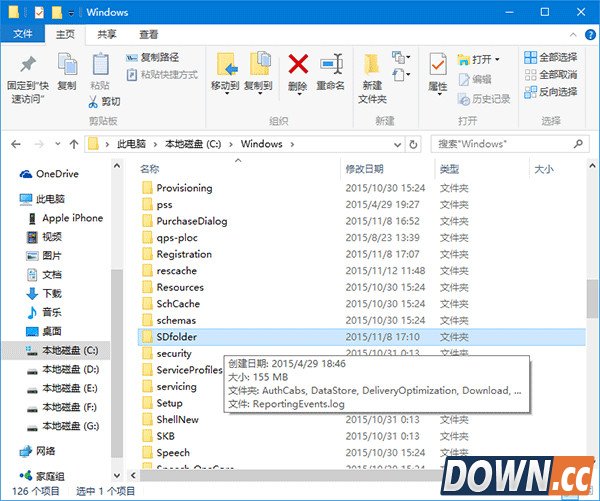Viewport: 600px width, 501px height.
Task: Switch to the 查看 (View) tab
Action: pyautogui.click(x=148, y=34)
